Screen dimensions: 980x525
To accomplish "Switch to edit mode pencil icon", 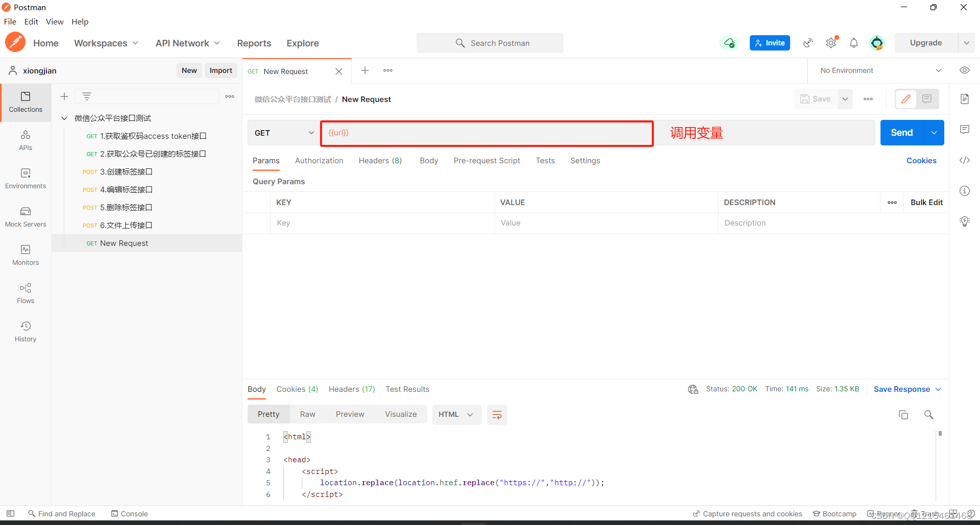I will pyautogui.click(x=906, y=99).
